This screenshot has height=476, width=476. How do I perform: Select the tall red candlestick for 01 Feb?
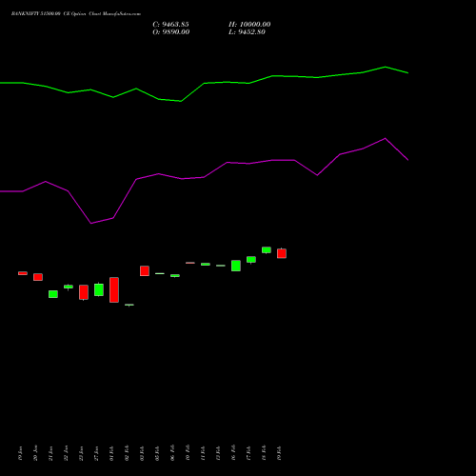pos(114,289)
